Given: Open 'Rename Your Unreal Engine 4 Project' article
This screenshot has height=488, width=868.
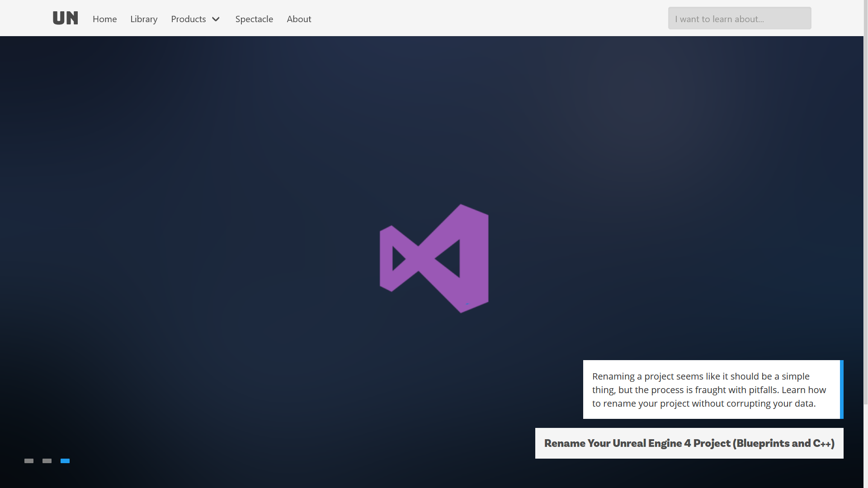Looking at the screenshot, I should 689,443.
